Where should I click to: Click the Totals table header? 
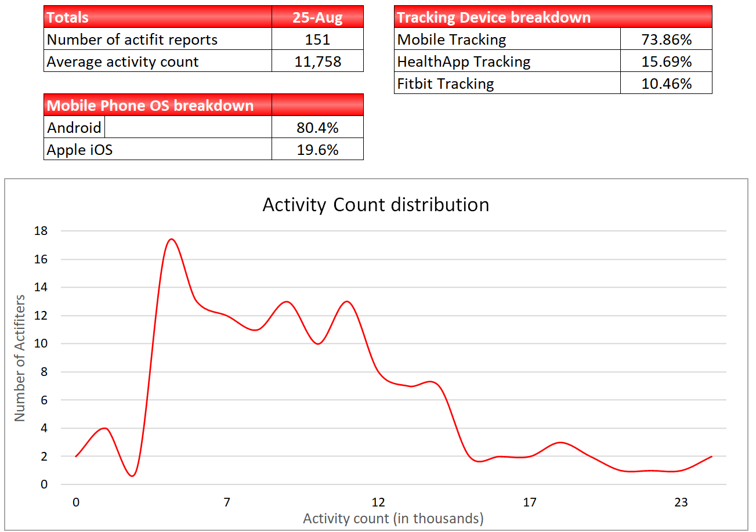[x=157, y=17]
